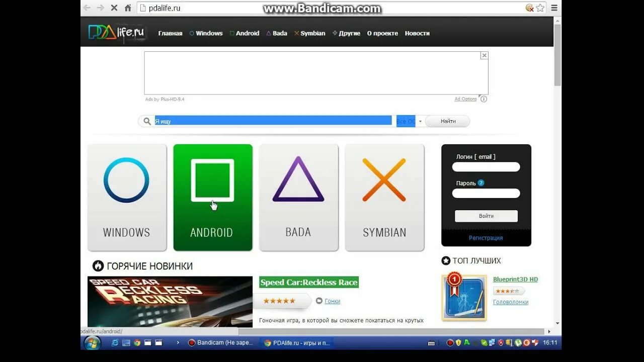Open the Гонки category link

click(332, 301)
